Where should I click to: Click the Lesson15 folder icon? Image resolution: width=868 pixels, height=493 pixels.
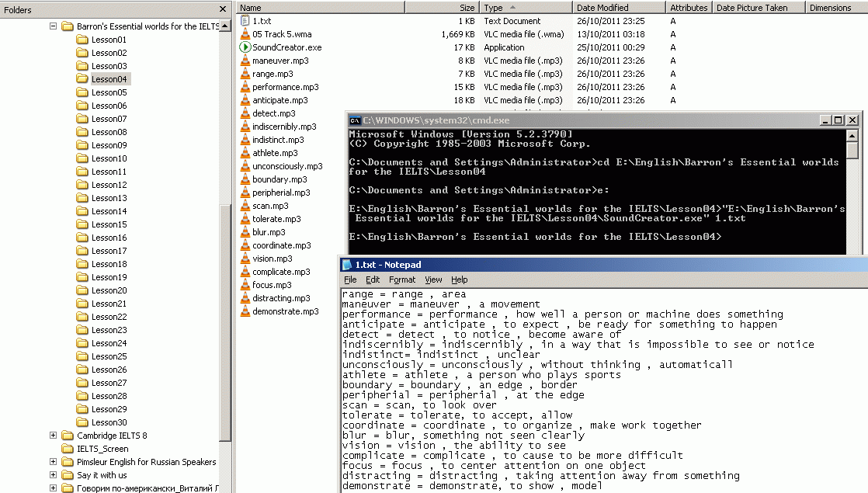(x=82, y=224)
